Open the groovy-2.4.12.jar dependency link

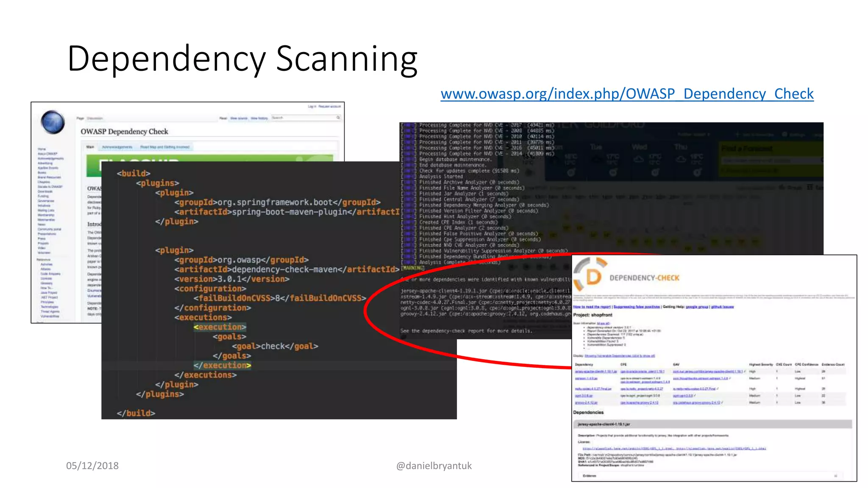tap(586, 402)
